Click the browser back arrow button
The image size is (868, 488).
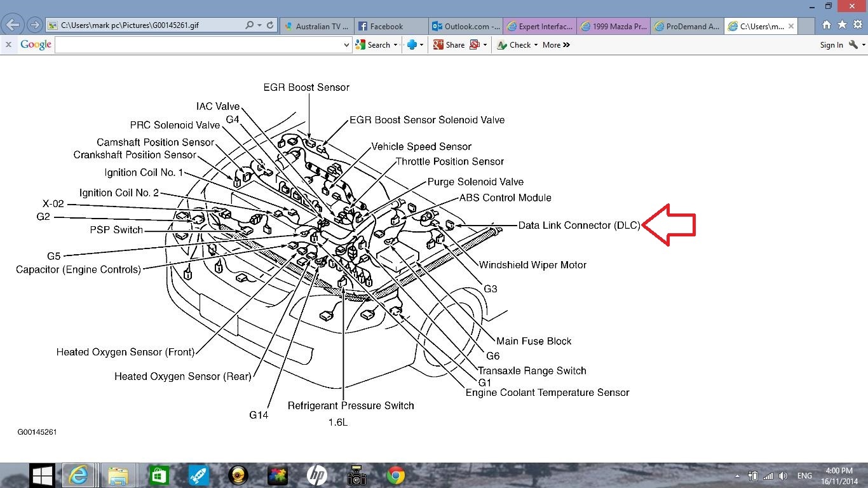[x=12, y=25]
